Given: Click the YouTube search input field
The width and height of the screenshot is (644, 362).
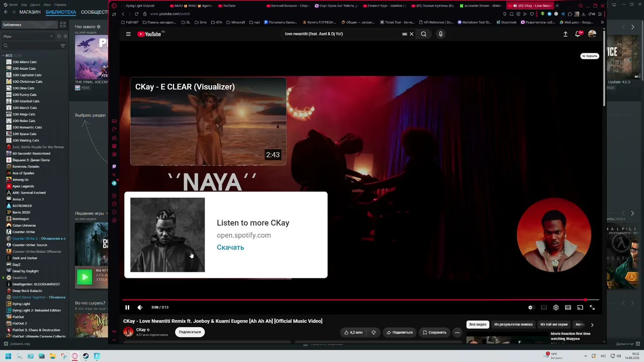Looking at the screenshot, I should (342, 34).
